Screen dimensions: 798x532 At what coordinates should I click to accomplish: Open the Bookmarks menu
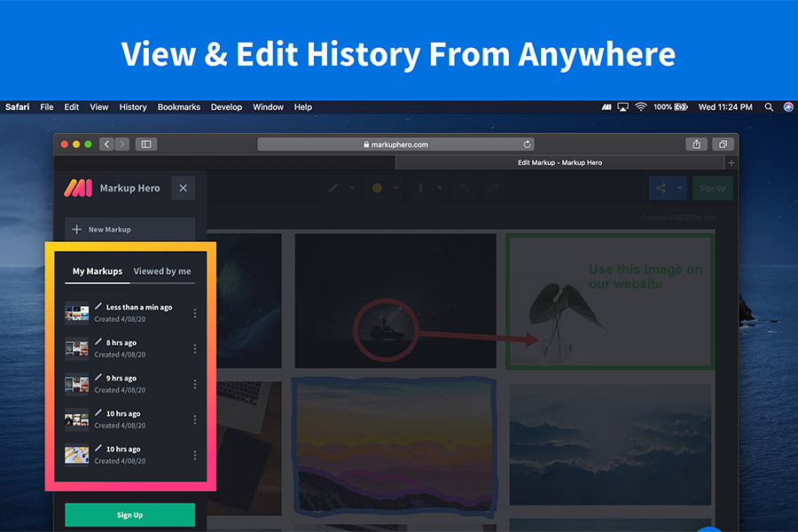coord(178,107)
